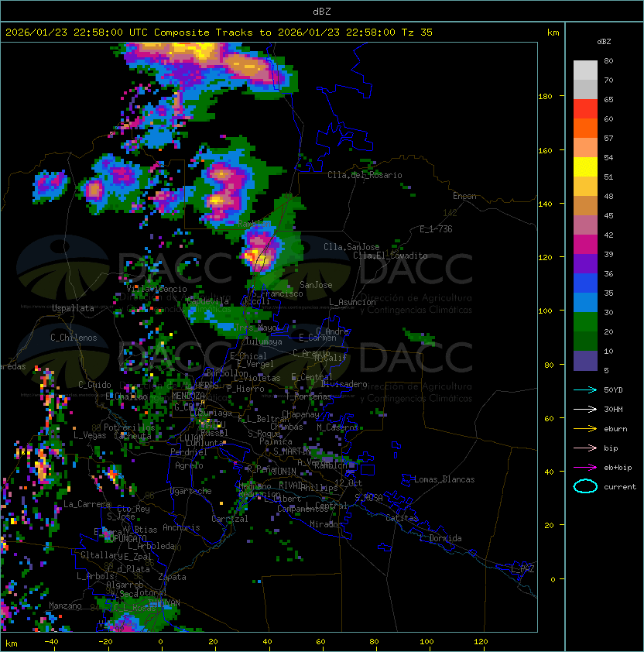
Task: Click the 'La_Carrera' map label
Action: (87, 504)
